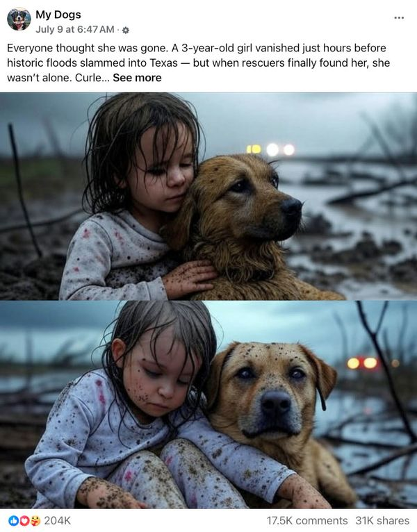417x532 pixels.
Task: Open bottom photo of girl beside dog
Action: (x=208, y=404)
